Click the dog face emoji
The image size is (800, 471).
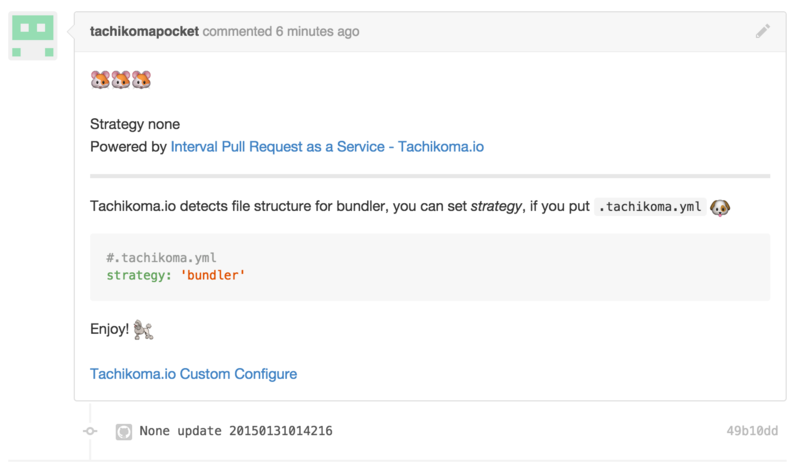point(720,207)
